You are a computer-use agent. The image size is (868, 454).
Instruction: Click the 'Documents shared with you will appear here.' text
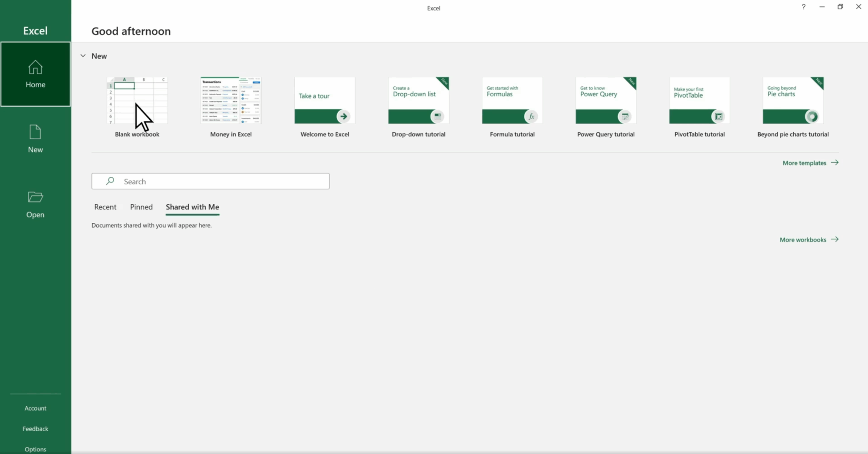click(x=151, y=225)
